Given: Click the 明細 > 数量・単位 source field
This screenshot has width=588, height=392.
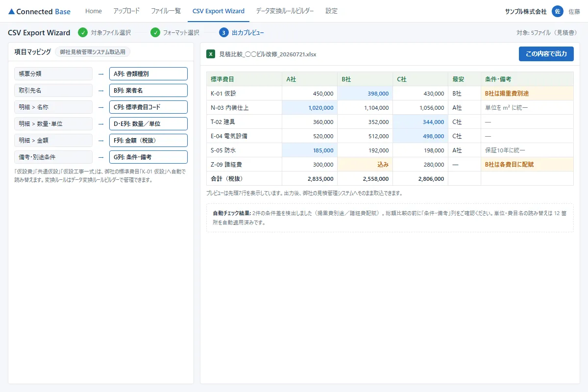Looking at the screenshot, I should pos(53,123).
